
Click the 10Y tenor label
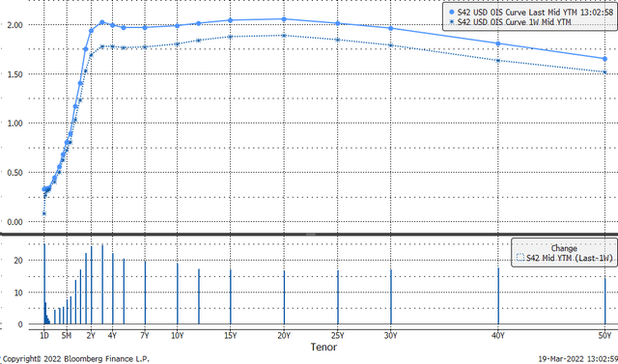click(x=177, y=336)
